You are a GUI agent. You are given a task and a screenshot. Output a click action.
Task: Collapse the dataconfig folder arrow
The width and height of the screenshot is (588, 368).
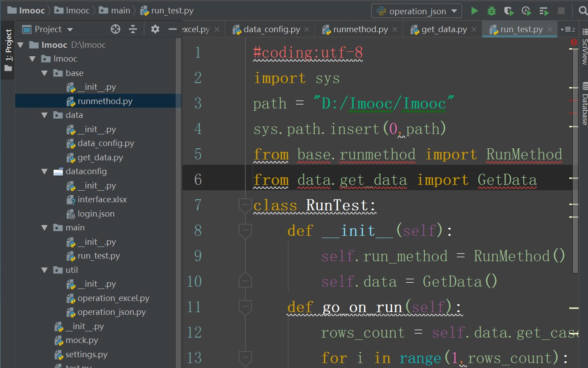click(x=44, y=171)
